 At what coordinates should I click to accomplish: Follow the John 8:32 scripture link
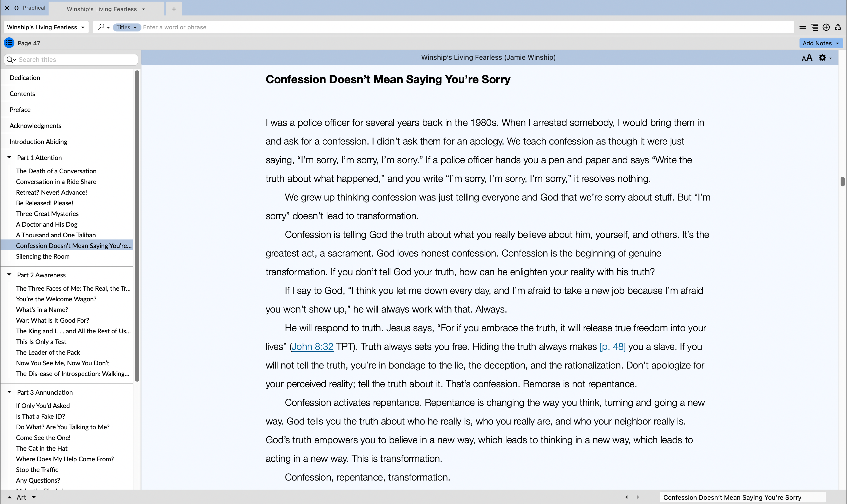coord(312,346)
